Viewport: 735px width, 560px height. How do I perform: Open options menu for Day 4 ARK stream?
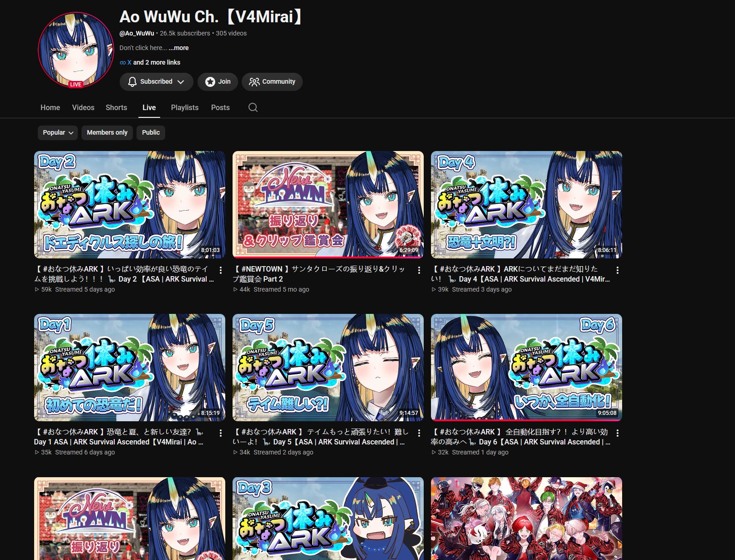pyautogui.click(x=618, y=270)
